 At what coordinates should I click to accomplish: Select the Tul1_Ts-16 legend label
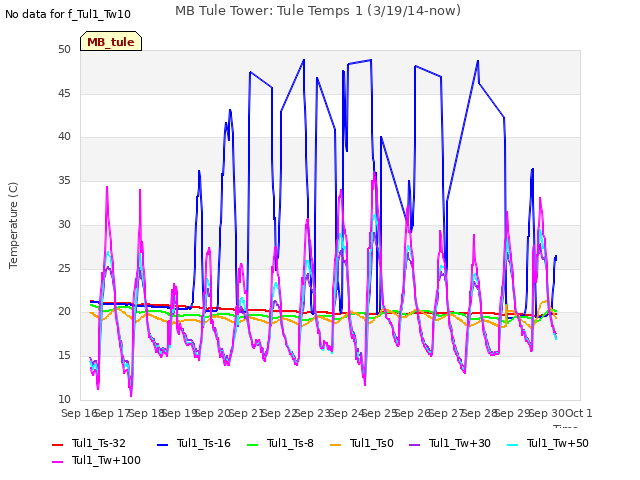[x=204, y=444]
